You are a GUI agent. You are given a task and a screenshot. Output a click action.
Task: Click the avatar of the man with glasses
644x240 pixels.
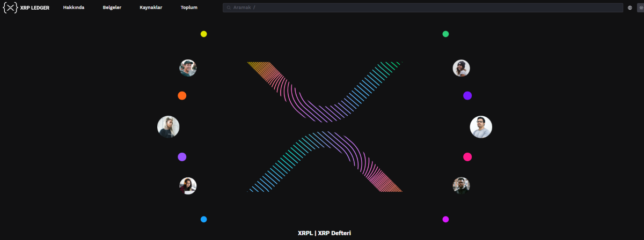click(x=481, y=127)
